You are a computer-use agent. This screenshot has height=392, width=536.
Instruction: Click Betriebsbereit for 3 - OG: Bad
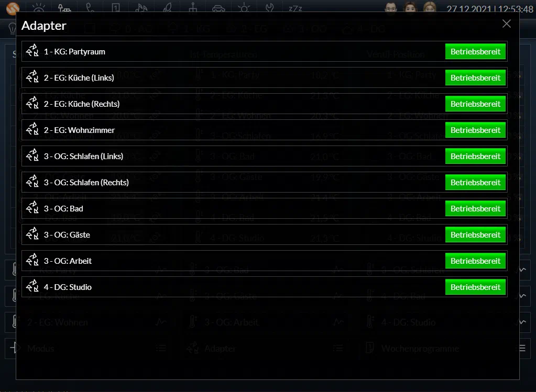475,209
